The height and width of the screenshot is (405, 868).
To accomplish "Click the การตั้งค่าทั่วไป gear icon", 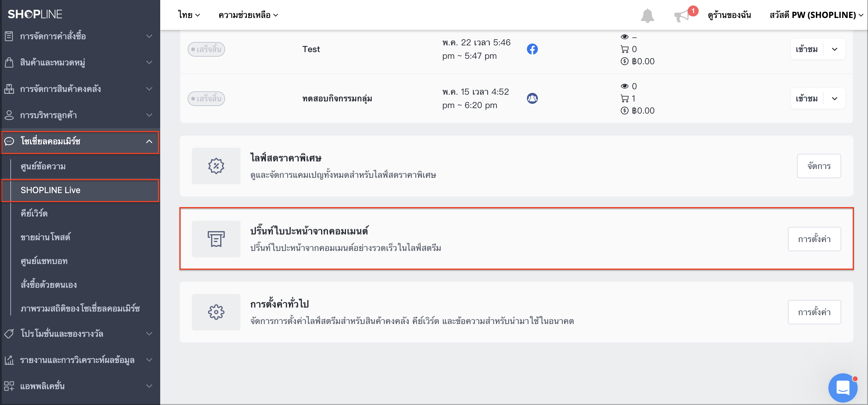I will 216,312.
